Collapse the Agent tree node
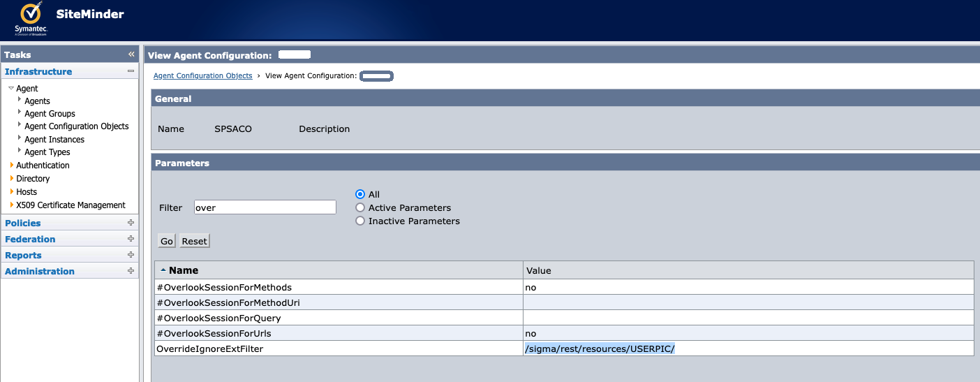The width and height of the screenshot is (980, 382). [x=11, y=89]
